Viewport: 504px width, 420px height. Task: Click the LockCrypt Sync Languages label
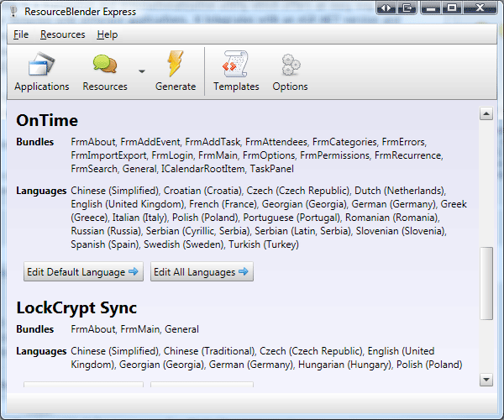tap(41, 351)
